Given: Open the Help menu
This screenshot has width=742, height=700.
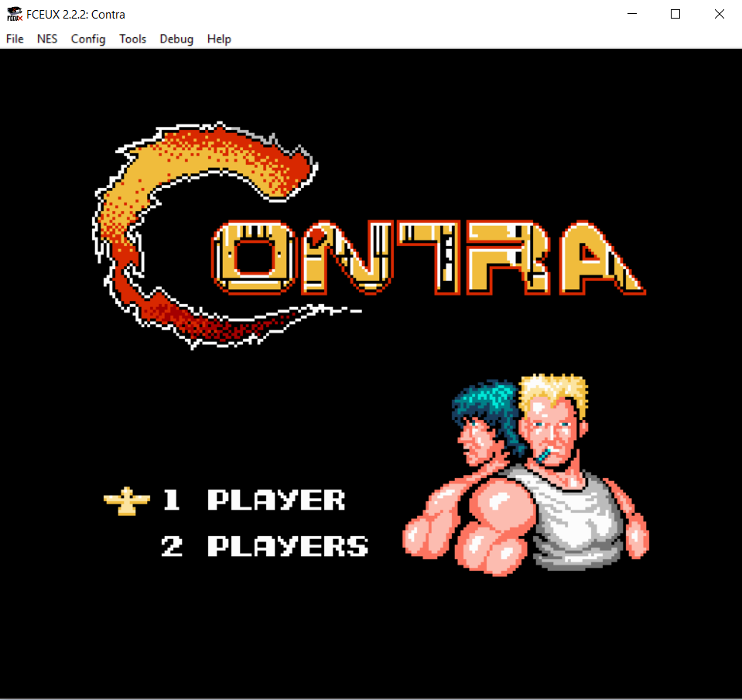Looking at the screenshot, I should pyautogui.click(x=219, y=39).
